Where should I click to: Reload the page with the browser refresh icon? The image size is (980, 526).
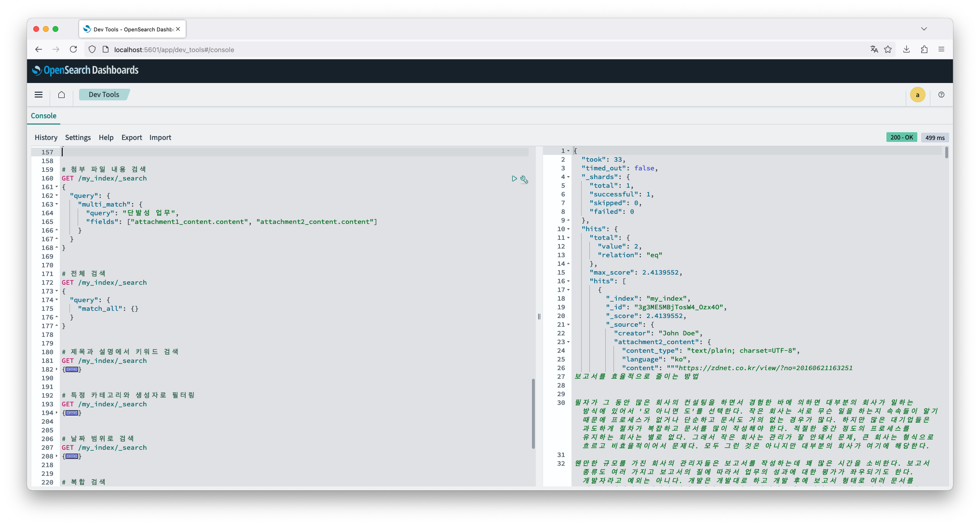(x=73, y=49)
